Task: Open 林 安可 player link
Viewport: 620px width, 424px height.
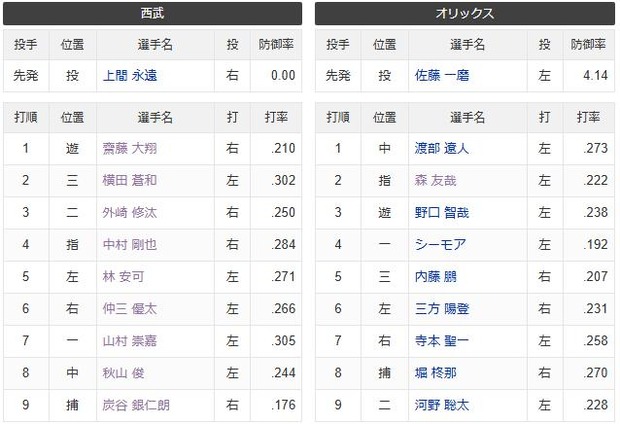Action: (x=123, y=276)
